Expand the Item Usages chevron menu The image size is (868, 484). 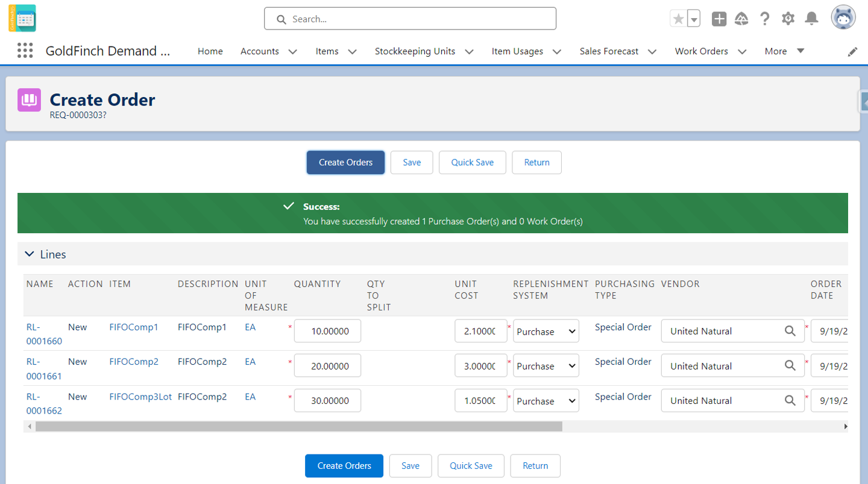(557, 52)
